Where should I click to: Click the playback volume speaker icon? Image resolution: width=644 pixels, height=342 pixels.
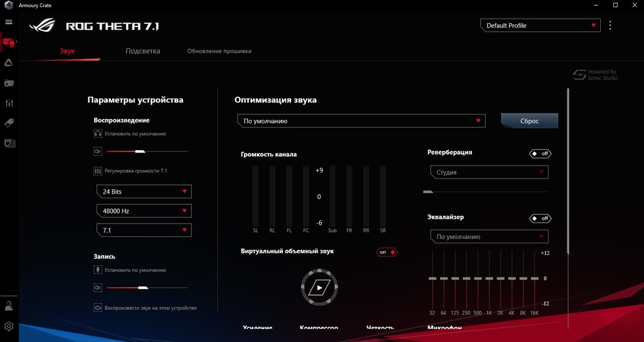[x=98, y=151]
